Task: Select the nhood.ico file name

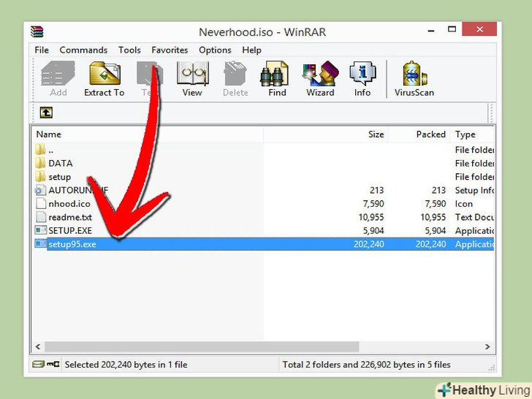Action: 69,204
